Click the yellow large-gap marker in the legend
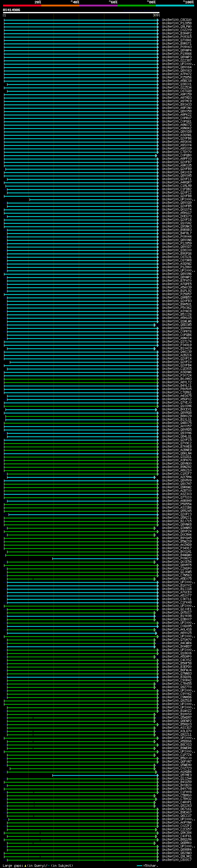The image size is (197, 868). pos(25,865)
